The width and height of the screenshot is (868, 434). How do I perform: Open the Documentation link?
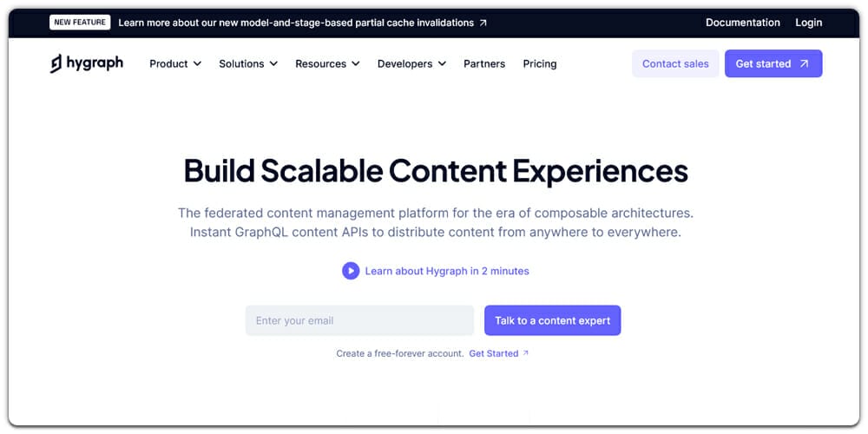pos(743,23)
